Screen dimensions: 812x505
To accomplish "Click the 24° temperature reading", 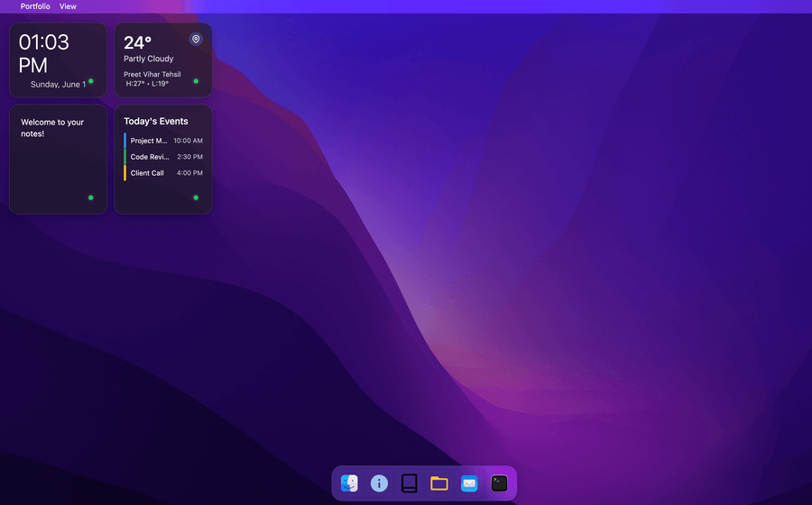I will pos(138,42).
